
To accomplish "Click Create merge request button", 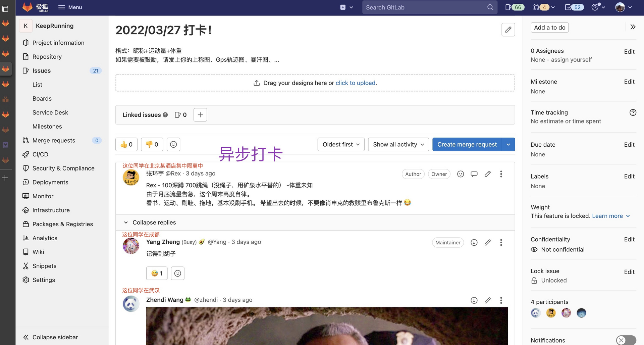I will point(467,144).
